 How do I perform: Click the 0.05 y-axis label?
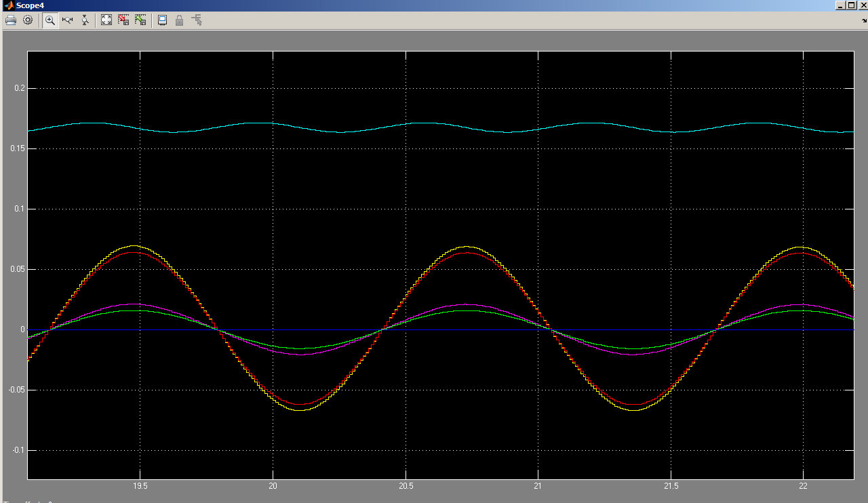click(x=17, y=269)
